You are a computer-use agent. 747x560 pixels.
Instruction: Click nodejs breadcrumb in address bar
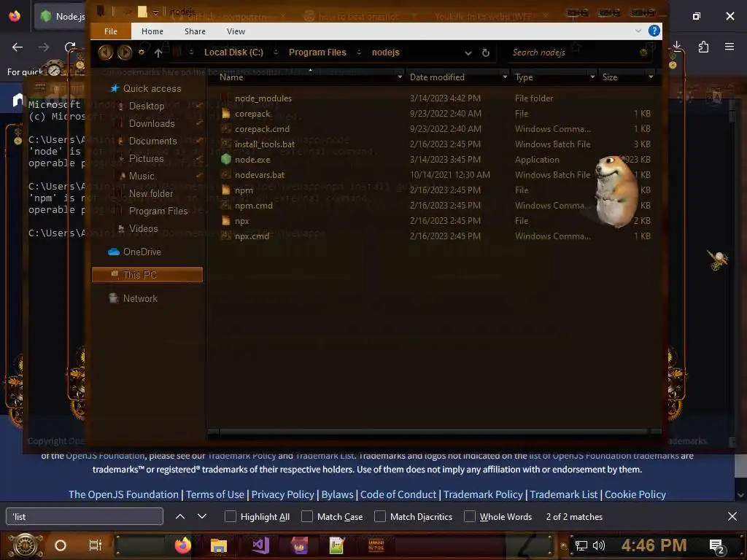point(385,52)
